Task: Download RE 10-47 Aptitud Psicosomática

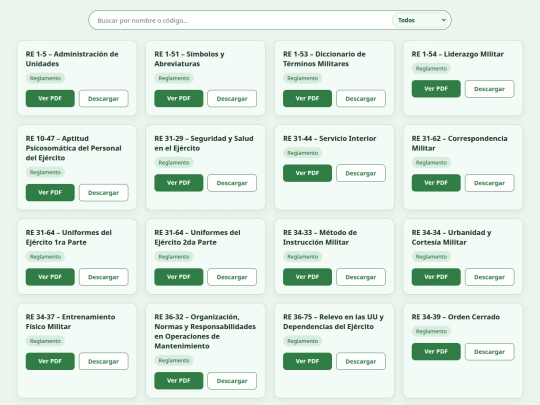Action: point(104,193)
